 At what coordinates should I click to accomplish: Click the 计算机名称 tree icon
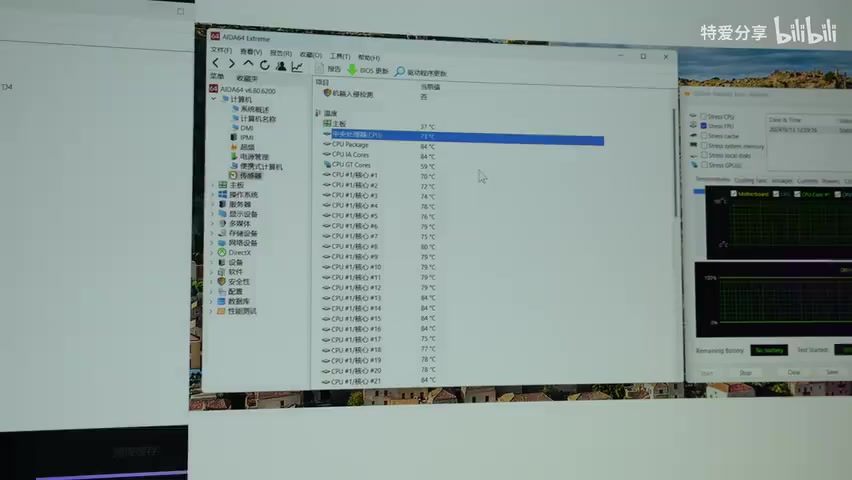coord(235,118)
